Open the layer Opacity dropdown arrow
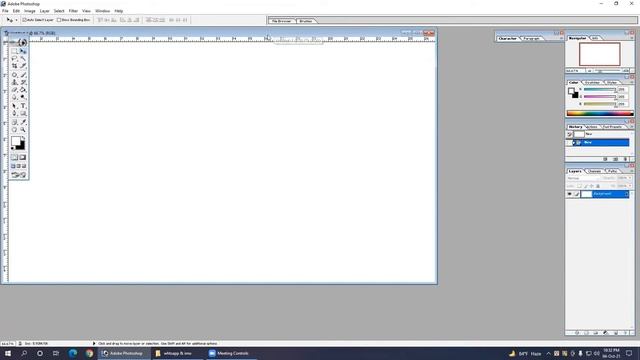Viewport: 640px width, 360px height. tap(630, 178)
